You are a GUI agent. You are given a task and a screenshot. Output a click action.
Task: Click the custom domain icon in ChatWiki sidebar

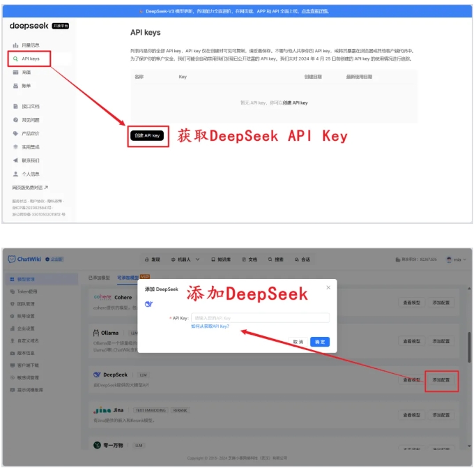click(x=12, y=340)
